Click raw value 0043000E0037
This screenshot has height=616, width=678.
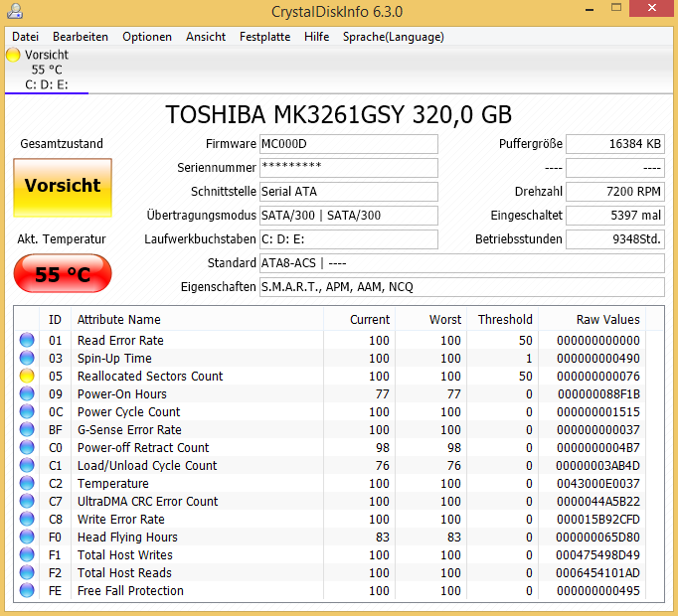click(x=598, y=483)
